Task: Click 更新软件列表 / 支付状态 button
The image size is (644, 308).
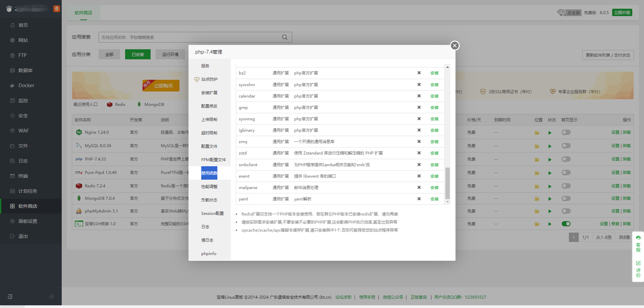Action: coord(608,55)
